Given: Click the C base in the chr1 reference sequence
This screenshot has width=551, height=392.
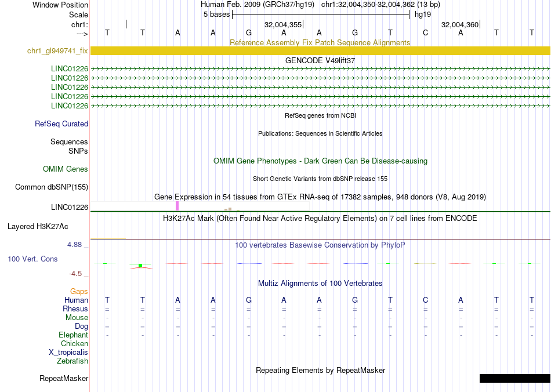Looking at the screenshot, I should pos(426,33).
